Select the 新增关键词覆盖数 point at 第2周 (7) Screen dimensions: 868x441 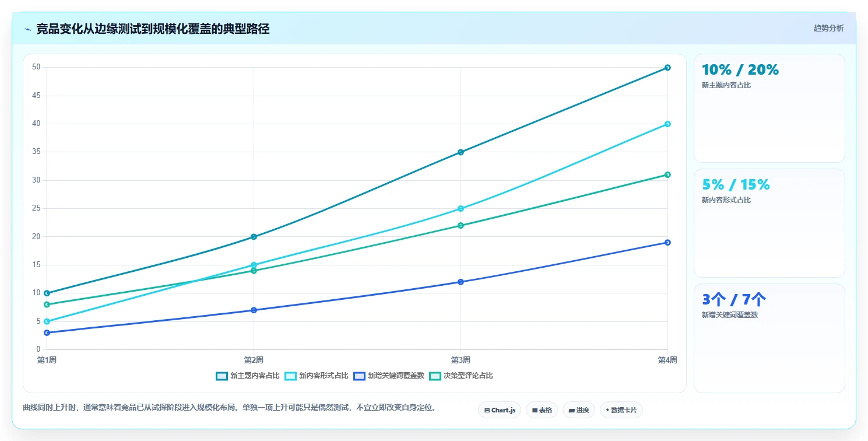pyautogui.click(x=254, y=310)
